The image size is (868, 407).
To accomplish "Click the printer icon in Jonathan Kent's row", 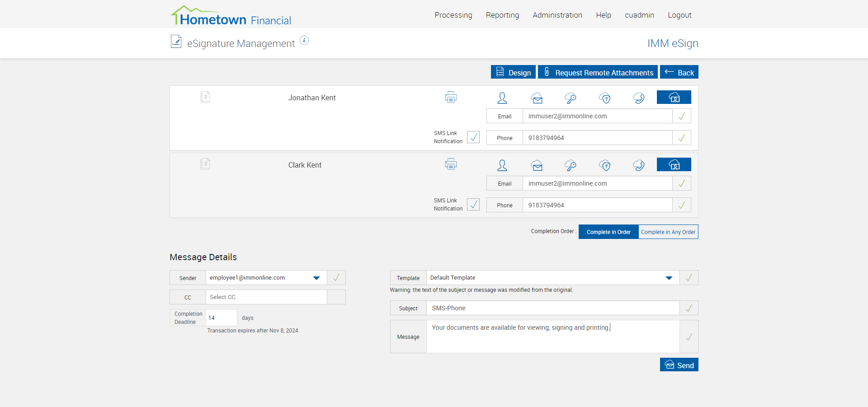I will coord(451,97).
